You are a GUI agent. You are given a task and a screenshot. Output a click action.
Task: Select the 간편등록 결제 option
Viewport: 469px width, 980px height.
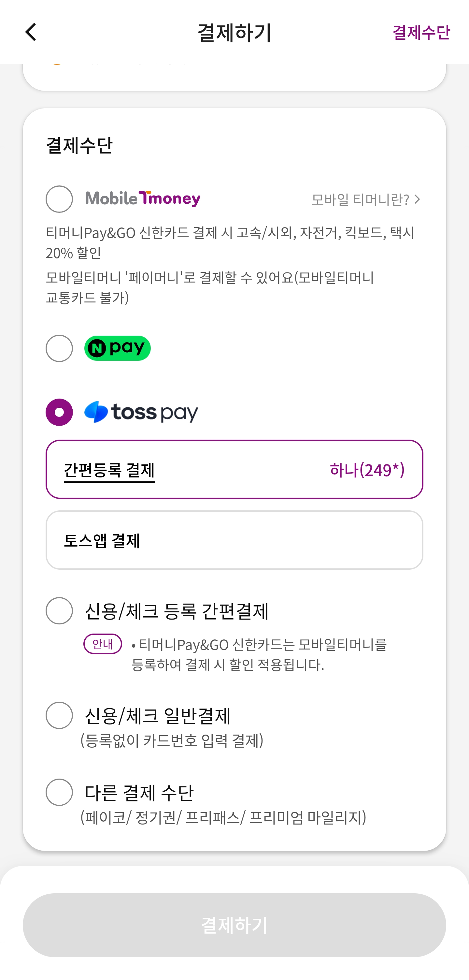tap(109, 470)
